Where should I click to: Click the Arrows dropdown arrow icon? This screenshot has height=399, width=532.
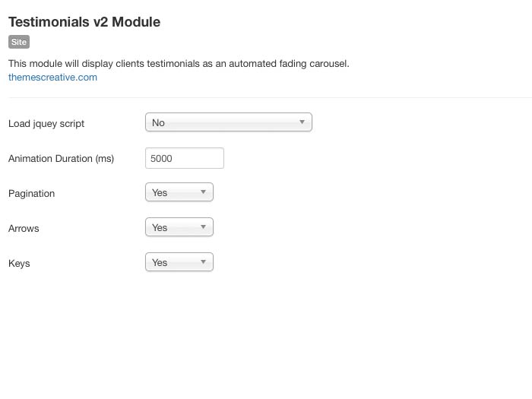(203, 227)
